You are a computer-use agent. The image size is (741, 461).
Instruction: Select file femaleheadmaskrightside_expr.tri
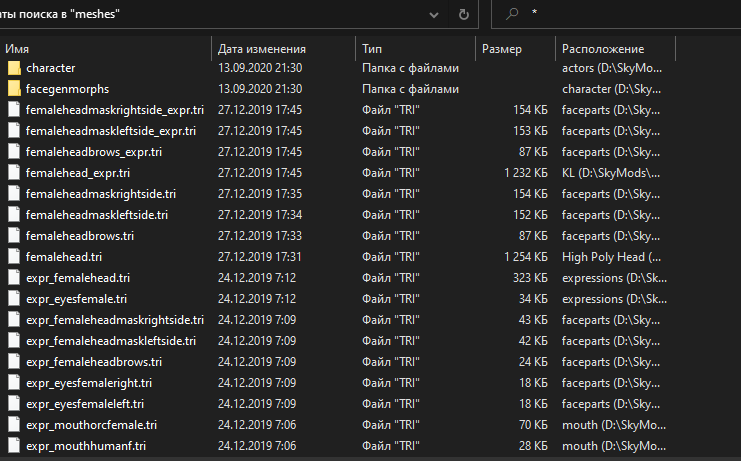point(115,110)
